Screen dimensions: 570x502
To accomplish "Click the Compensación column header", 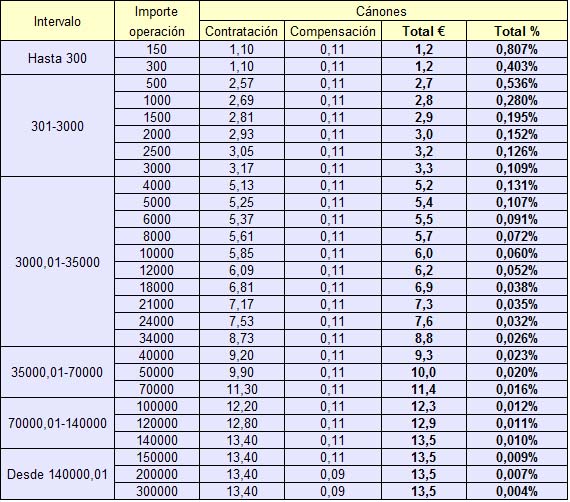I will click(333, 31).
